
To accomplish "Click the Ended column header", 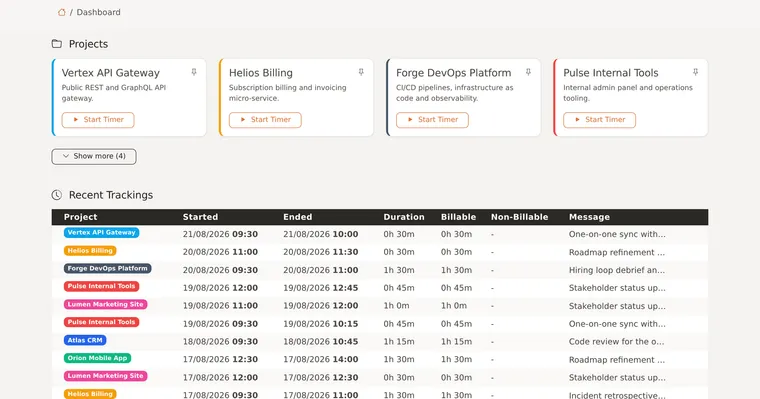I will click(298, 217).
